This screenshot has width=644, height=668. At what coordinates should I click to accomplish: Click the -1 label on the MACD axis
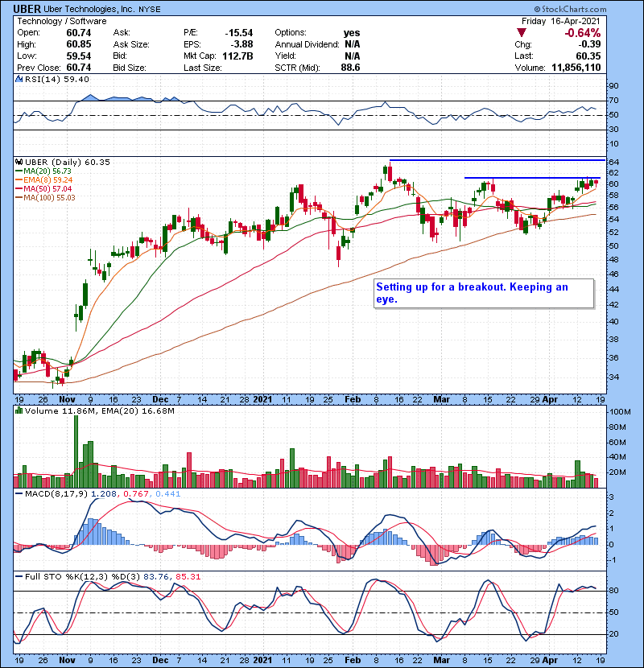(612, 560)
